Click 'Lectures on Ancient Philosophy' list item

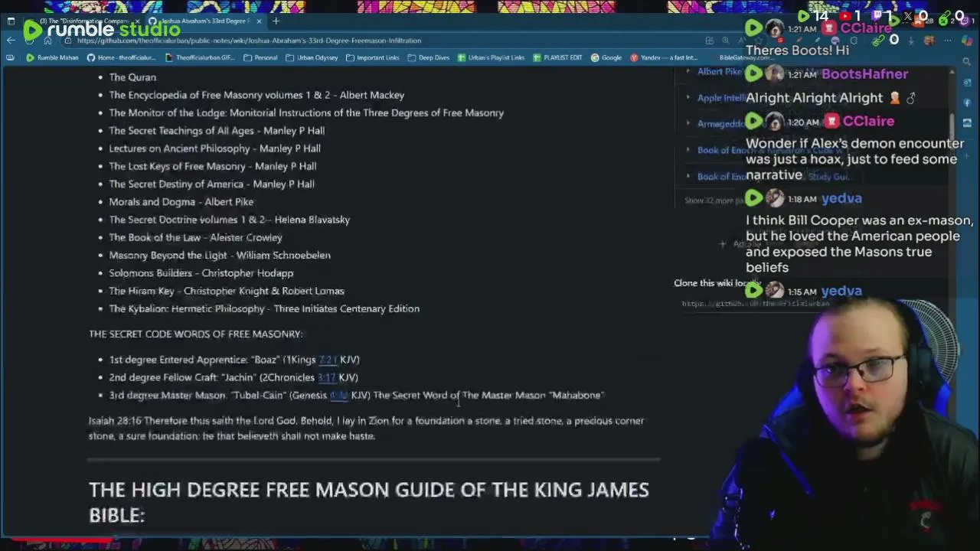(x=214, y=148)
